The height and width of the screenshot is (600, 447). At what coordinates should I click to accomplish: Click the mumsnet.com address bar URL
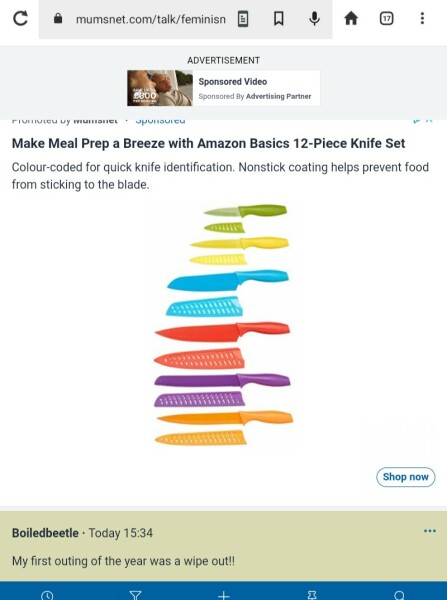[150, 19]
